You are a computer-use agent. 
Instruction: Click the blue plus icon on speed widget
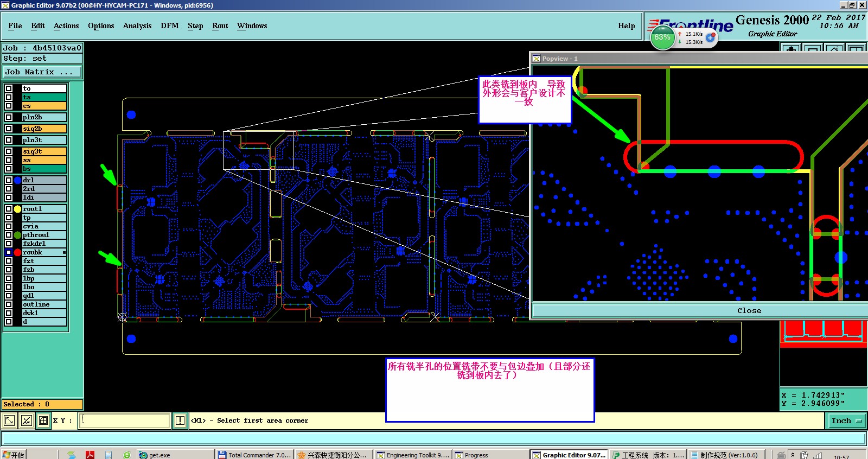710,38
